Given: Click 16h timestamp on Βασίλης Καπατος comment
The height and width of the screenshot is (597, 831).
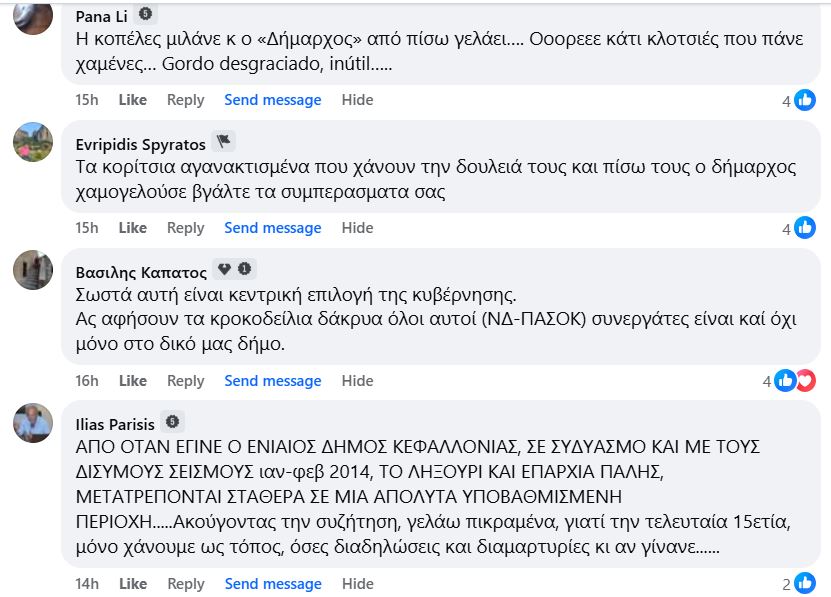Looking at the screenshot, I should [x=87, y=381].
